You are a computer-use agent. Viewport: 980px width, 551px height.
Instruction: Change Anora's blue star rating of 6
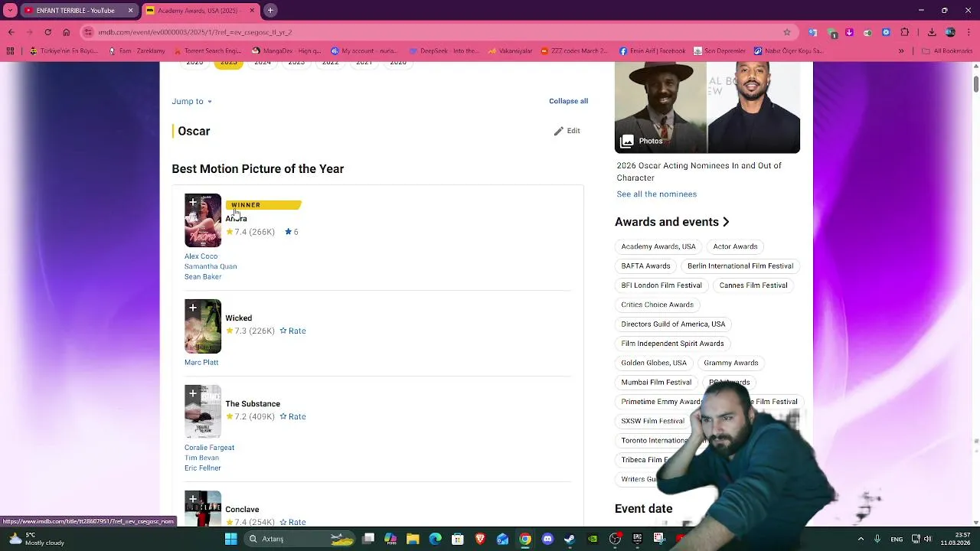pyautogui.click(x=291, y=232)
